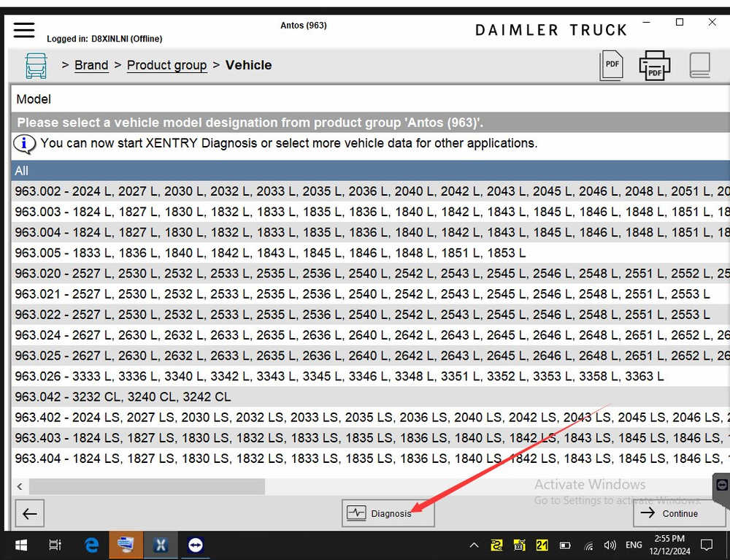
Task: Select model 963.403 LS row
Action: 371,437
